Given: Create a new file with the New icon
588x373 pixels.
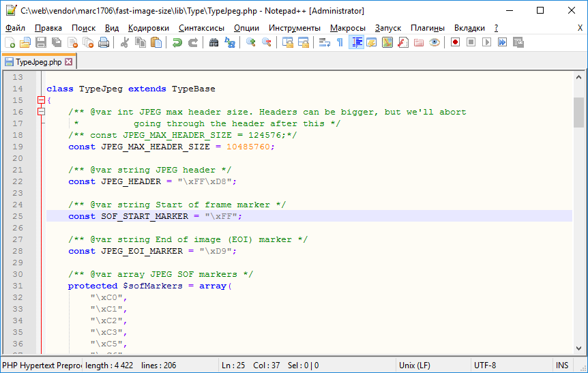Looking at the screenshot, I should tap(10, 42).
